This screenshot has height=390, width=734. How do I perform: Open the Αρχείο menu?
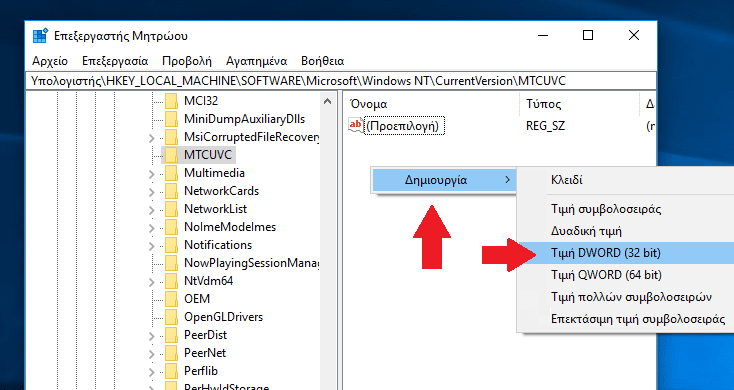pyautogui.click(x=50, y=61)
